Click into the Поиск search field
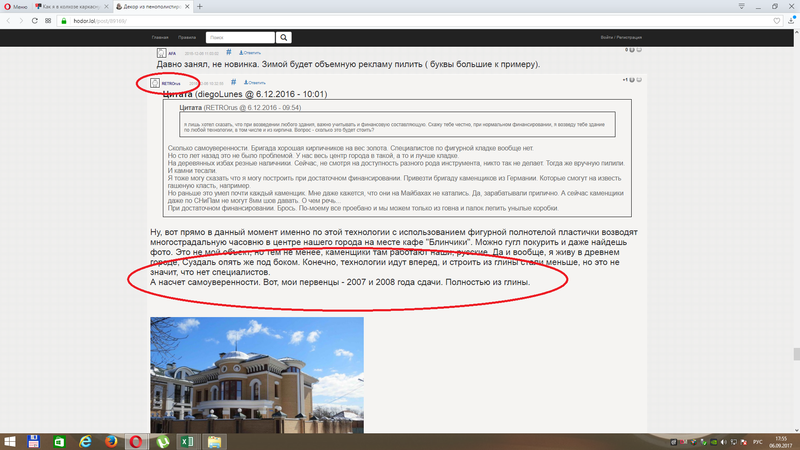The width and height of the screenshot is (800, 450). pyautogui.click(x=240, y=37)
